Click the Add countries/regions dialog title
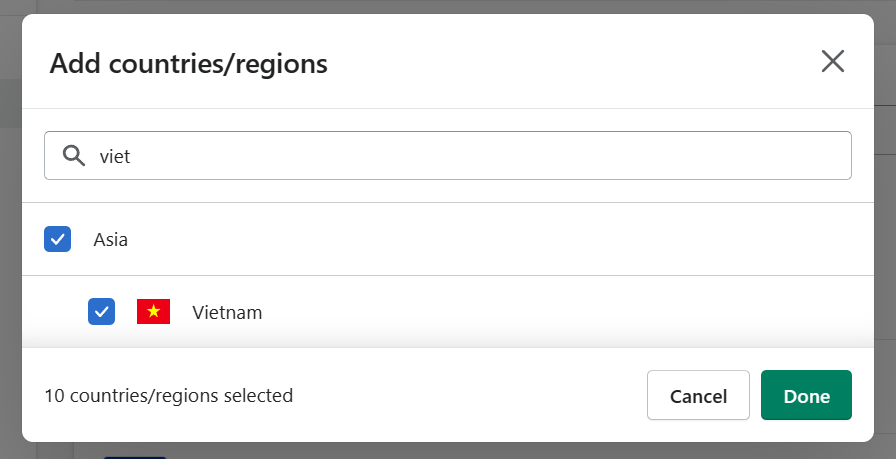Screen dimensions: 896x459 (189, 63)
